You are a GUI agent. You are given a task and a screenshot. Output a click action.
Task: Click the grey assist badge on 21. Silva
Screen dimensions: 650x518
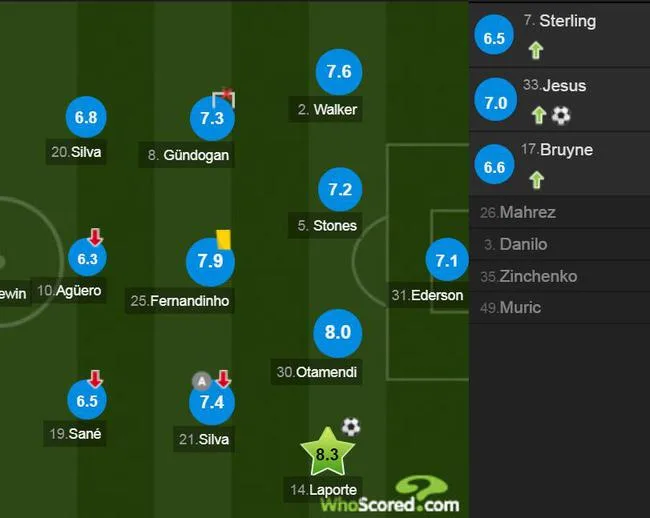pyautogui.click(x=201, y=381)
